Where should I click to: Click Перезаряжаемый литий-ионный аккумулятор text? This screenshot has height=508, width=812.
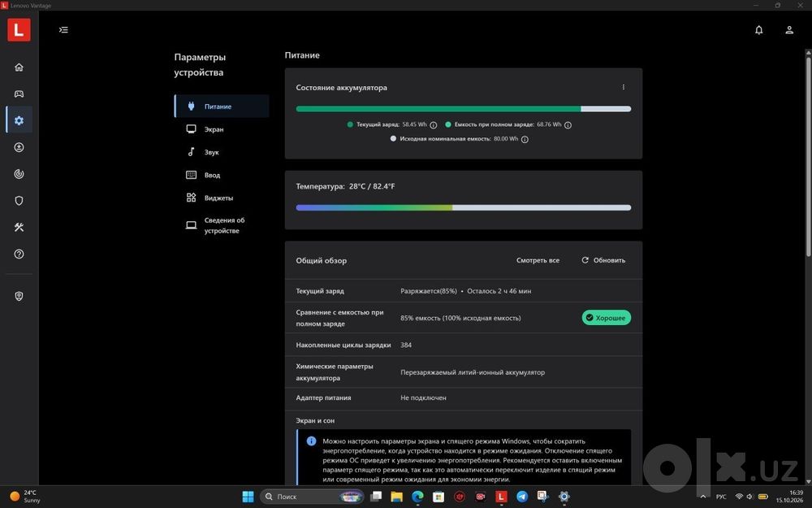click(x=473, y=372)
